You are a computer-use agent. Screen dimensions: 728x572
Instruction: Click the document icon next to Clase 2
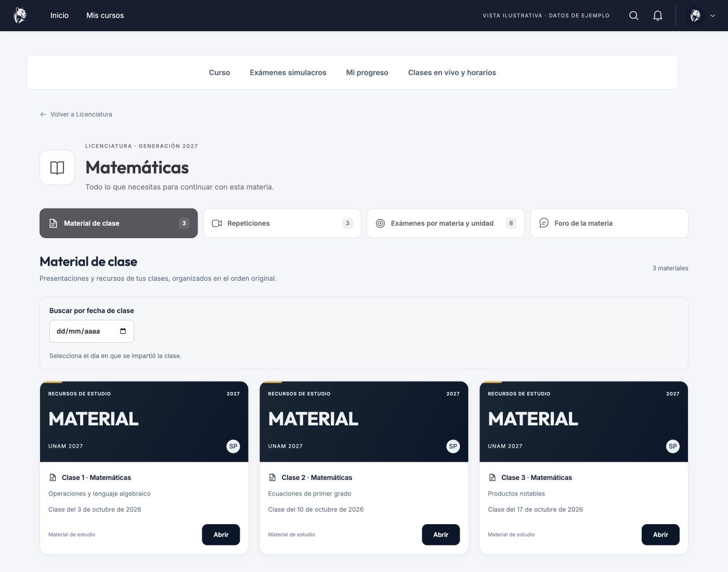point(272,477)
